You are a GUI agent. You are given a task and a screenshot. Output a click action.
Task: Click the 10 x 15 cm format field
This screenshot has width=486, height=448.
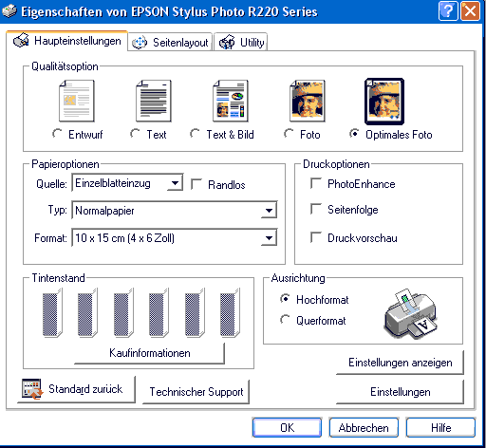pos(175,237)
